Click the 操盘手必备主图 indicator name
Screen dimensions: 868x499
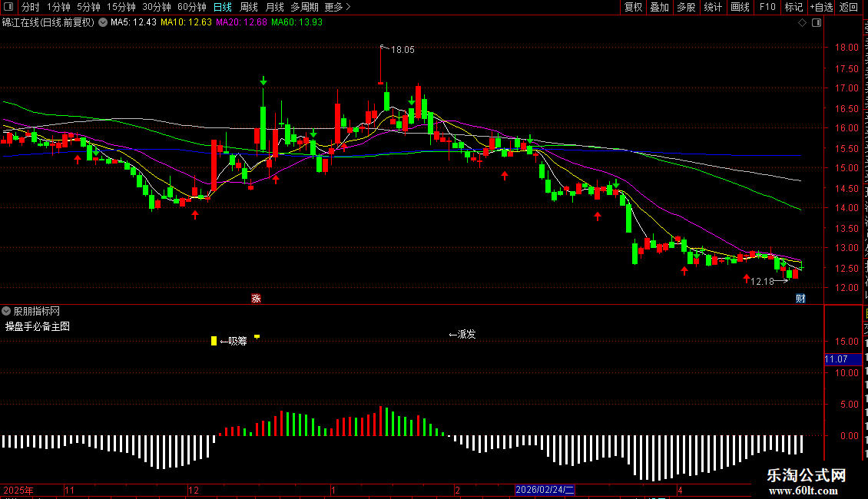38,326
